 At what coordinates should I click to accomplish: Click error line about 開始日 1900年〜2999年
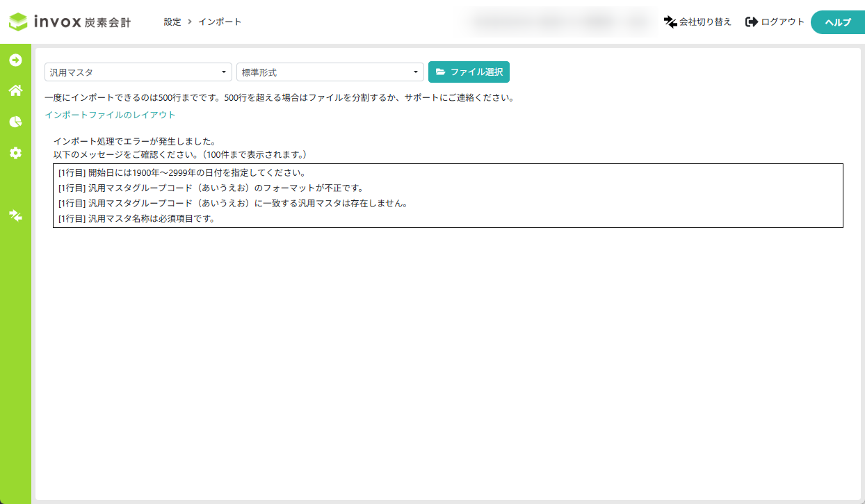click(x=182, y=173)
